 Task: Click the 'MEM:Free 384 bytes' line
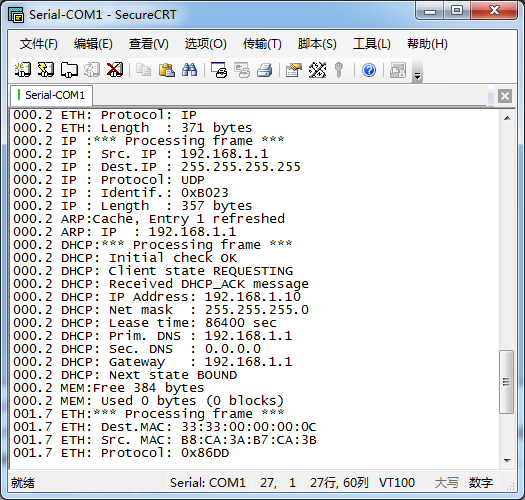(109, 388)
